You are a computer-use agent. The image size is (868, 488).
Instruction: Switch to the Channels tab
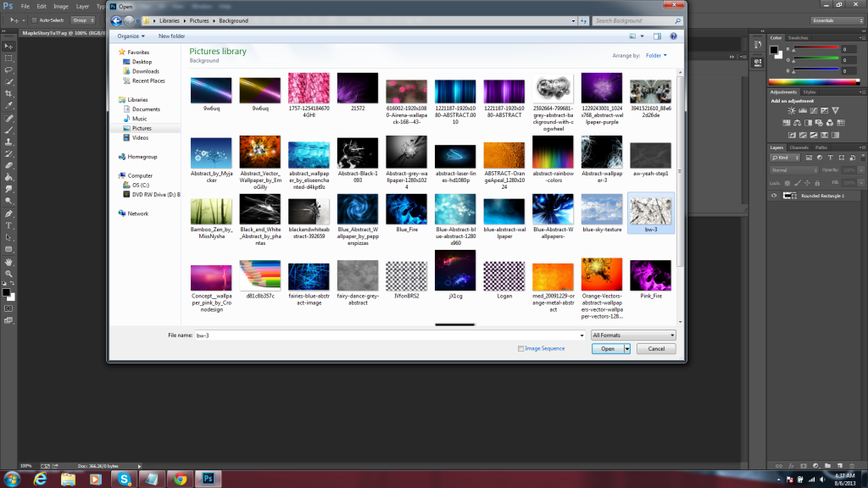point(798,147)
